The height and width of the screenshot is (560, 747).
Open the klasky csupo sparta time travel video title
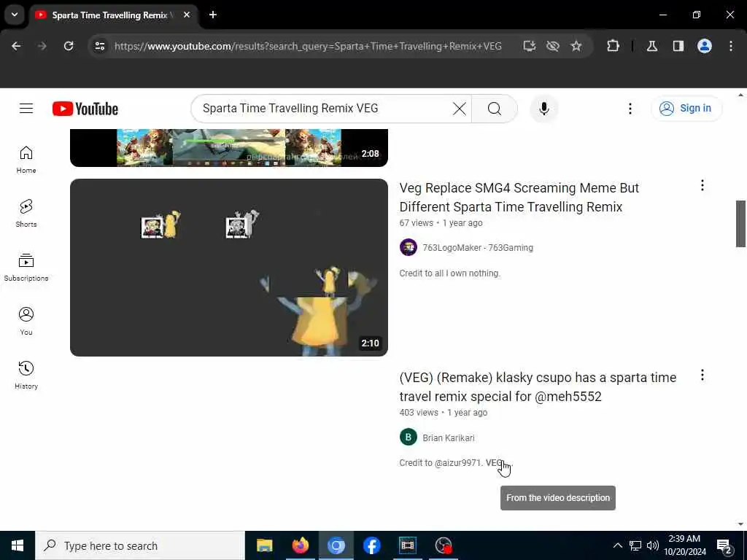pyautogui.click(x=538, y=386)
